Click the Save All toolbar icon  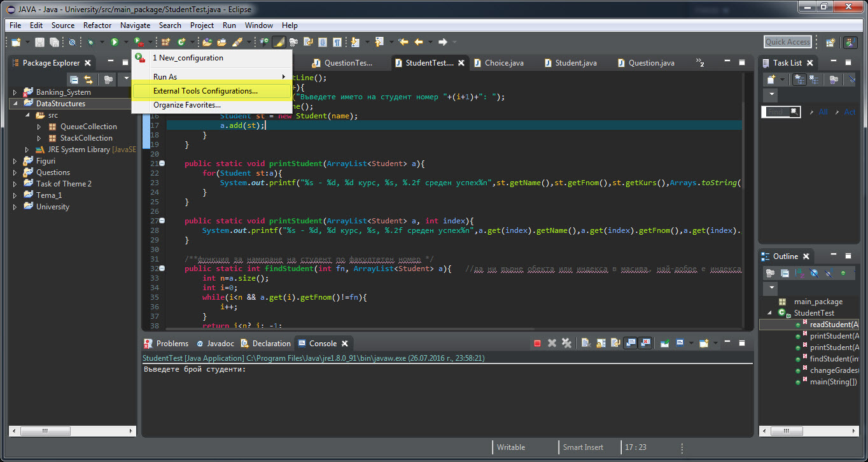coord(54,42)
